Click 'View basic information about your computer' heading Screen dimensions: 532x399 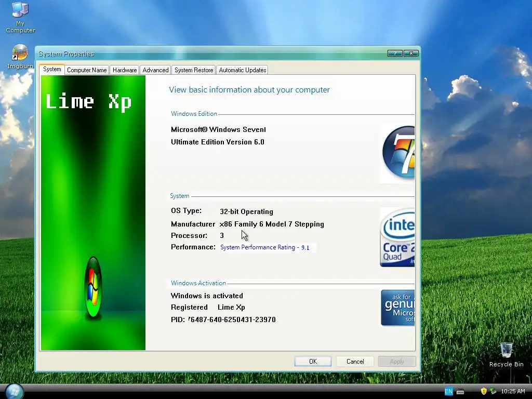249,89
